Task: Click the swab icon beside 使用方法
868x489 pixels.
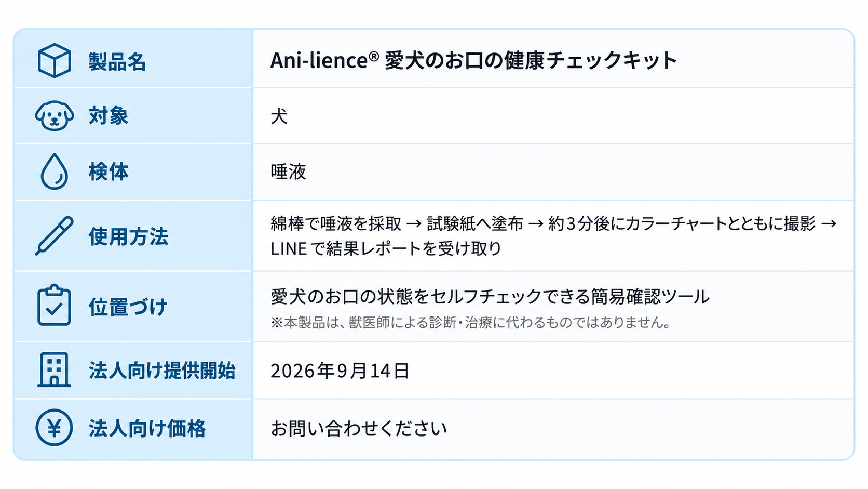Action: click(54, 236)
